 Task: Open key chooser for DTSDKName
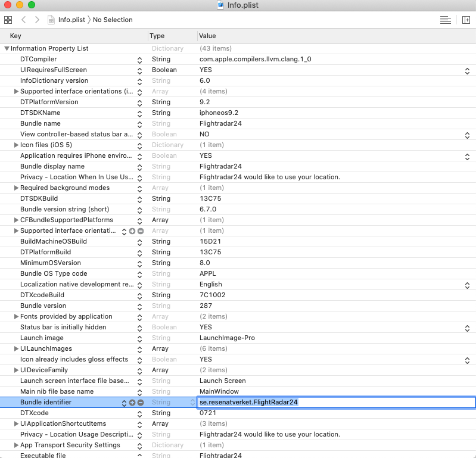139,114
